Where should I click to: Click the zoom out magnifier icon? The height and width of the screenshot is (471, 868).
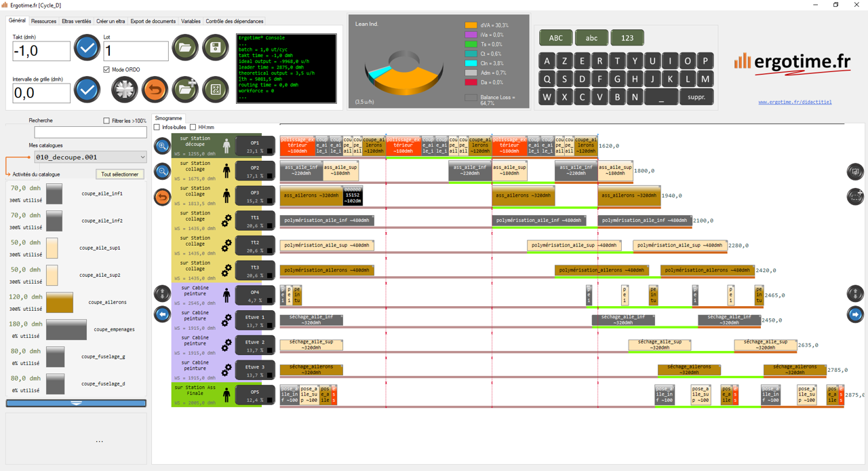point(162,171)
